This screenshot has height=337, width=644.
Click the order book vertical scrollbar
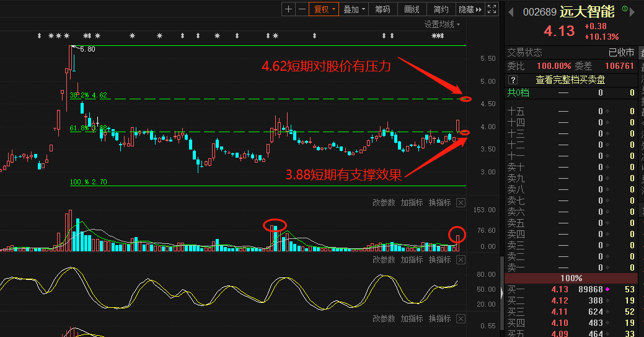click(501, 293)
